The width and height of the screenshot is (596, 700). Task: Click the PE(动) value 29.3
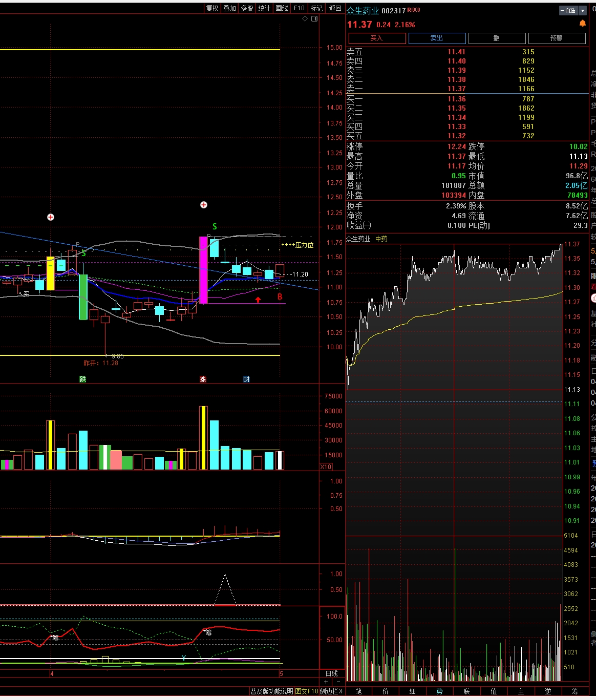581,225
